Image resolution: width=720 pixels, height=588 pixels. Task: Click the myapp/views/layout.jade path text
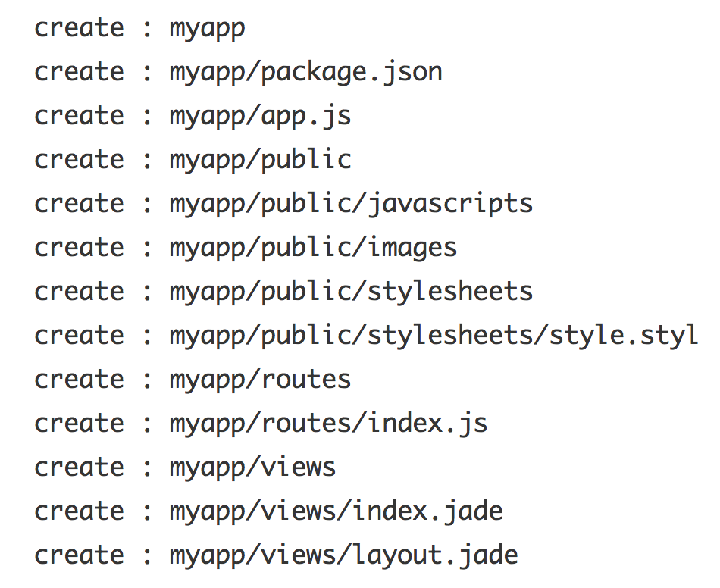pyautogui.click(x=343, y=555)
